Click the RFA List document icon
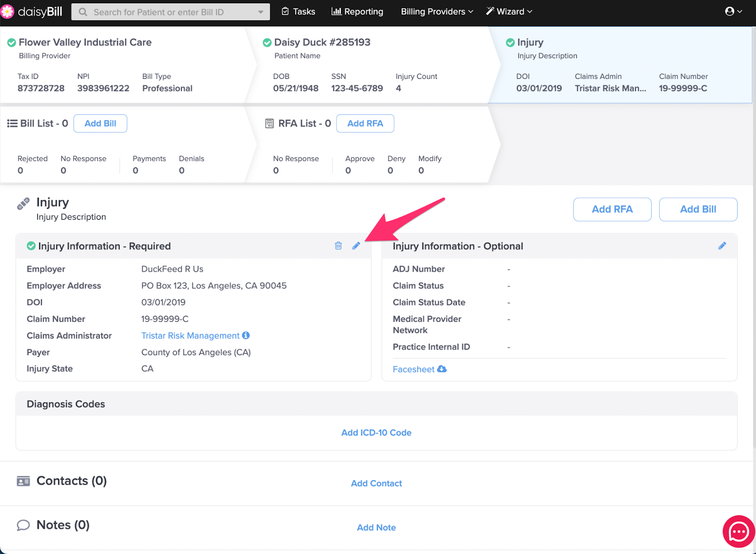This screenshot has height=554, width=756. coord(269,123)
